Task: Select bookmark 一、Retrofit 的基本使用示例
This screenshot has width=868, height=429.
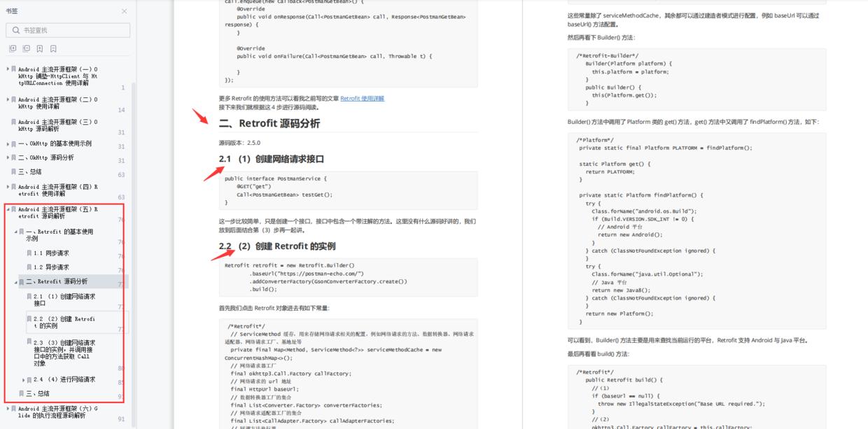Action: coord(59,234)
